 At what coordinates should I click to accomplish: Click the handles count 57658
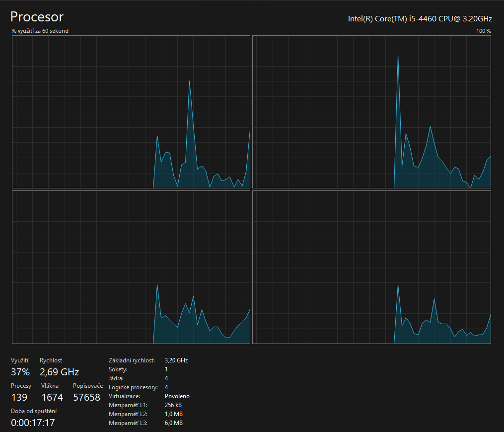86,397
